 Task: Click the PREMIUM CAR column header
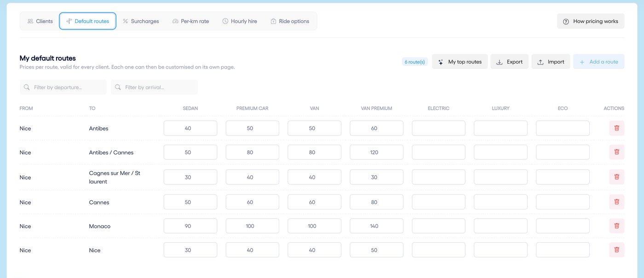pyautogui.click(x=252, y=108)
